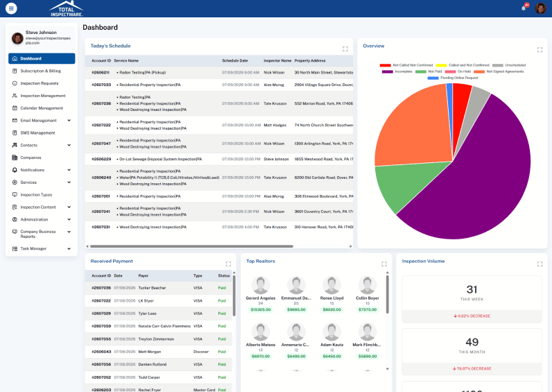This screenshot has width=552, height=392.
Task: Click the Companies sidebar icon
Action: pyautogui.click(x=15, y=157)
